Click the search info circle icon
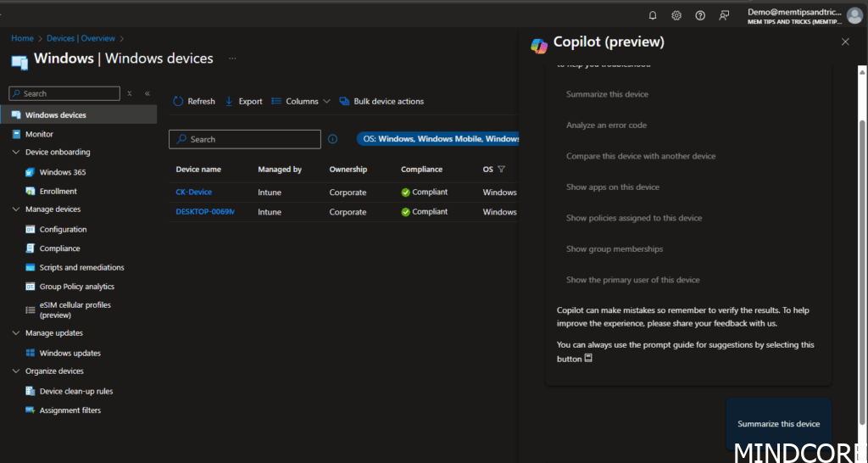868x463 pixels. click(332, 139)
